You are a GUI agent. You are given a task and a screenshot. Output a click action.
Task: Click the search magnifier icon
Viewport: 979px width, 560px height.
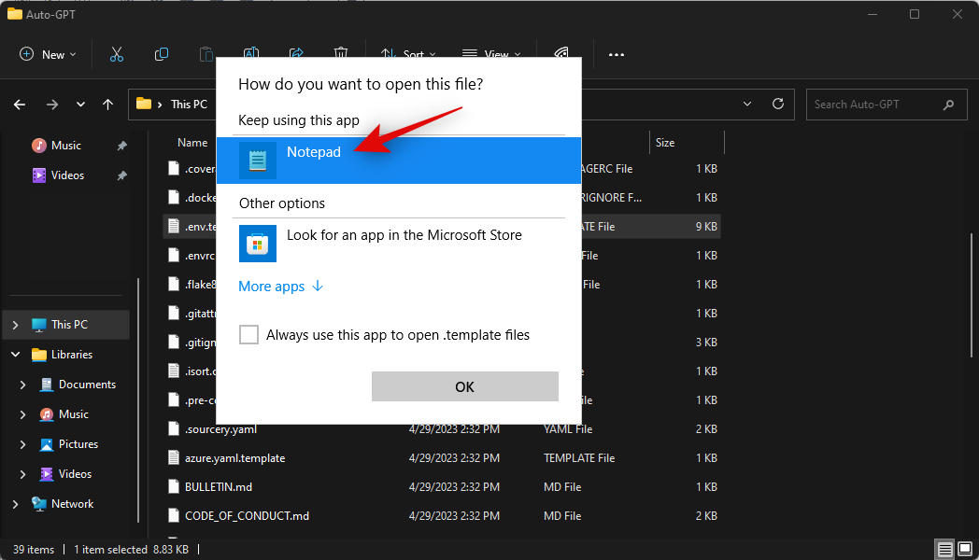(948, 105)
